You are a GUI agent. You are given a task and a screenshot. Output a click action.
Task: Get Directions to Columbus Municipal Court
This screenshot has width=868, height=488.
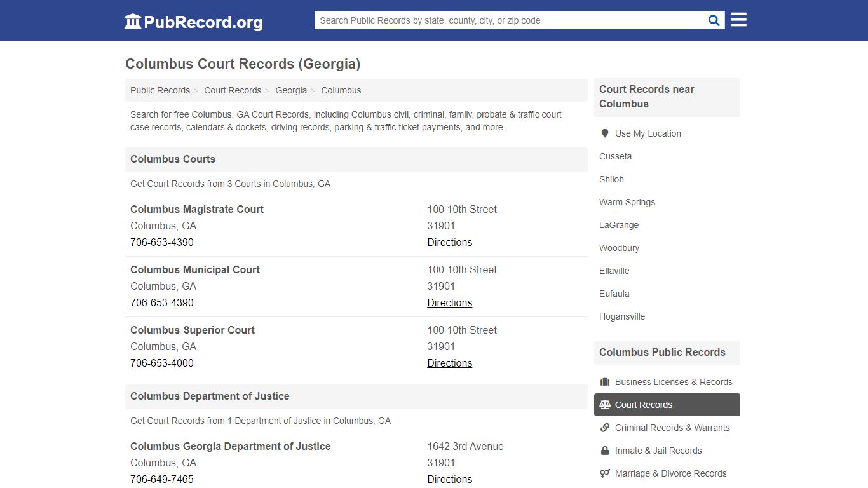[x=450, y=302]
